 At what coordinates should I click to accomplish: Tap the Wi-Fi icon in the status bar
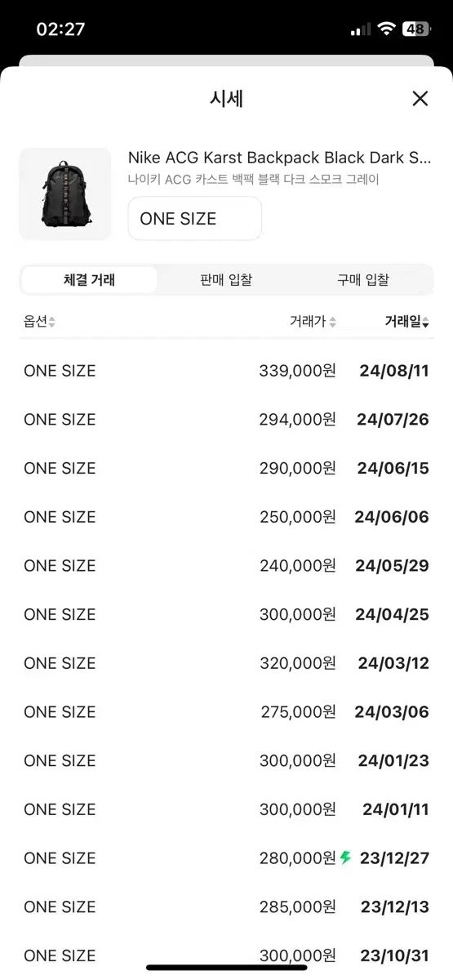click(x=386, y=29)
